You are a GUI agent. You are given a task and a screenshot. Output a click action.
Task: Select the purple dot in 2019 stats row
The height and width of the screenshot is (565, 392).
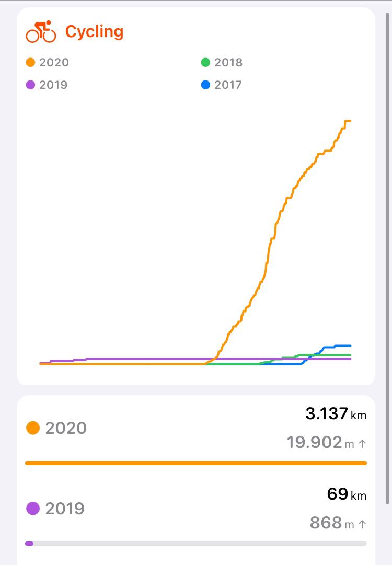[x=33, y=509]
